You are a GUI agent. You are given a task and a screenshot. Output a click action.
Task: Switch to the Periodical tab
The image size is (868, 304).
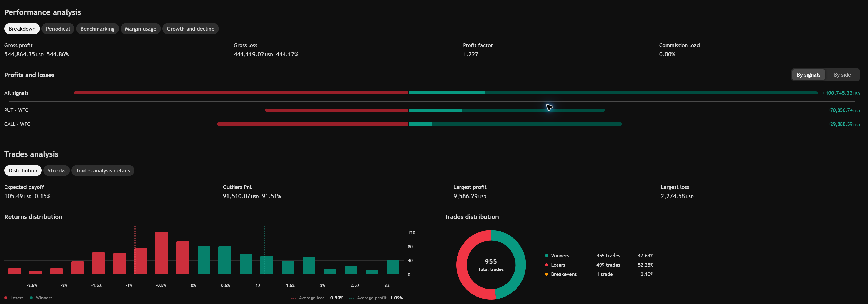[x=58, y=29]
